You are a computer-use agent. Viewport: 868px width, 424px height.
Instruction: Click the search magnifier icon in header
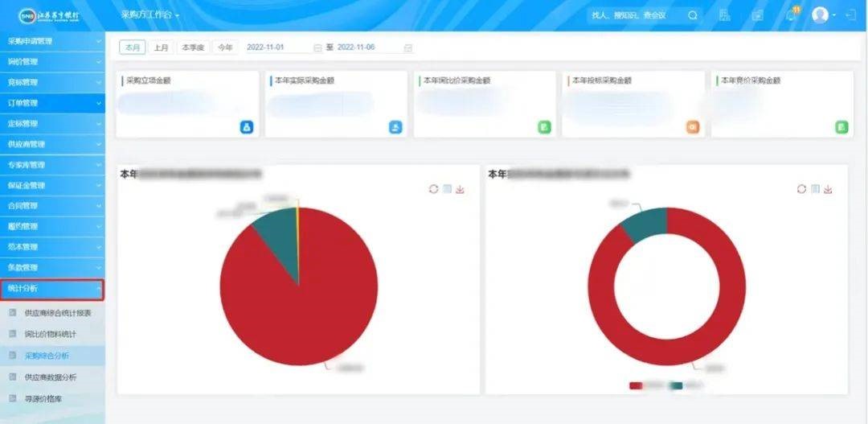(692, 15)
